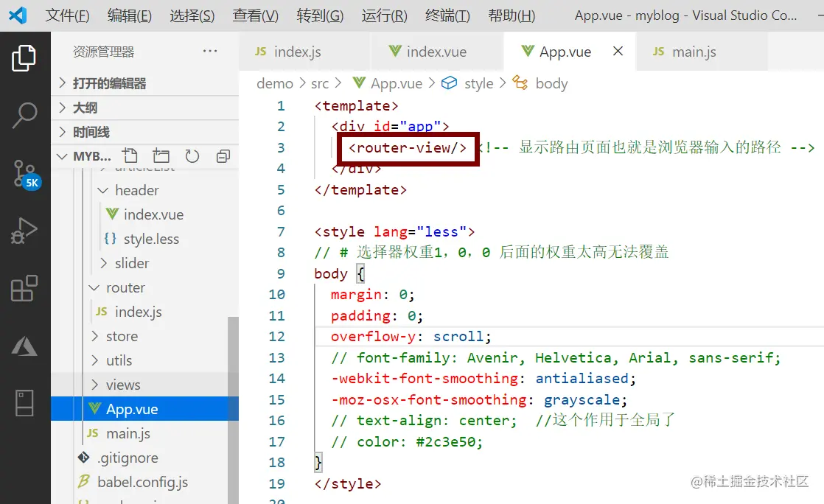The width and height of the screenshot is (824, 504).
Task: Switch to the index.vue editor tab
Action: (437, 52)
